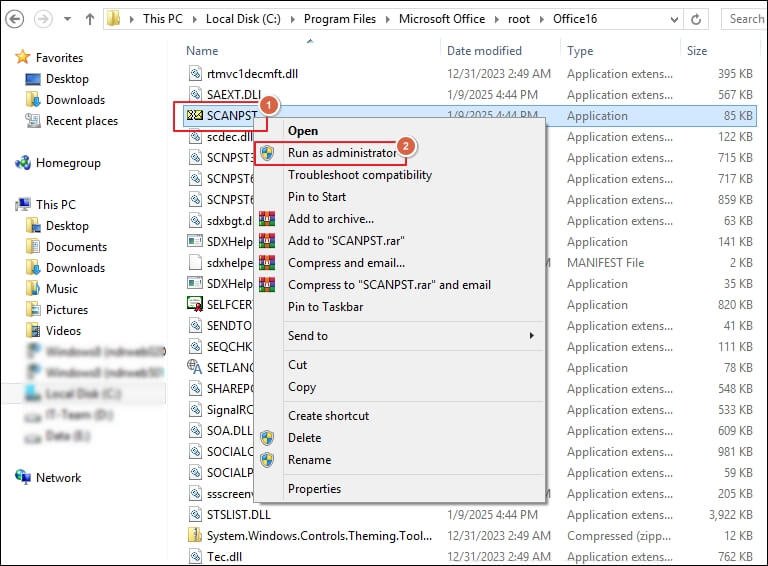Select the scdec.dll file name
The height and width of the screenshot is (566, 768).
tap(230, 137)
